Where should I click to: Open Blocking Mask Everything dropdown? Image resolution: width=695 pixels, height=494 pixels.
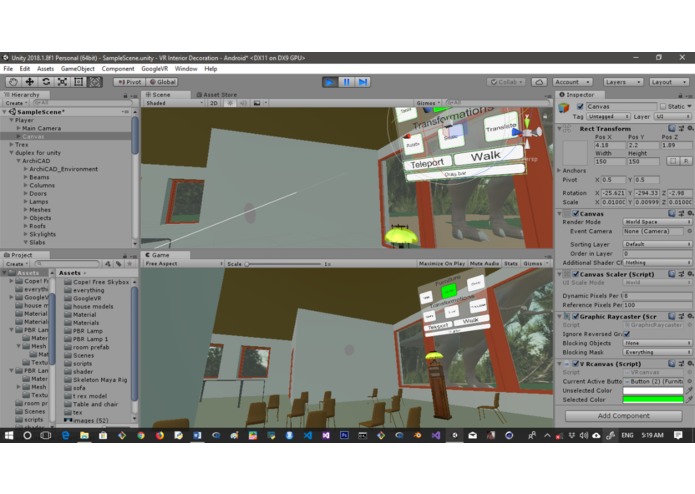click(657, 352)
